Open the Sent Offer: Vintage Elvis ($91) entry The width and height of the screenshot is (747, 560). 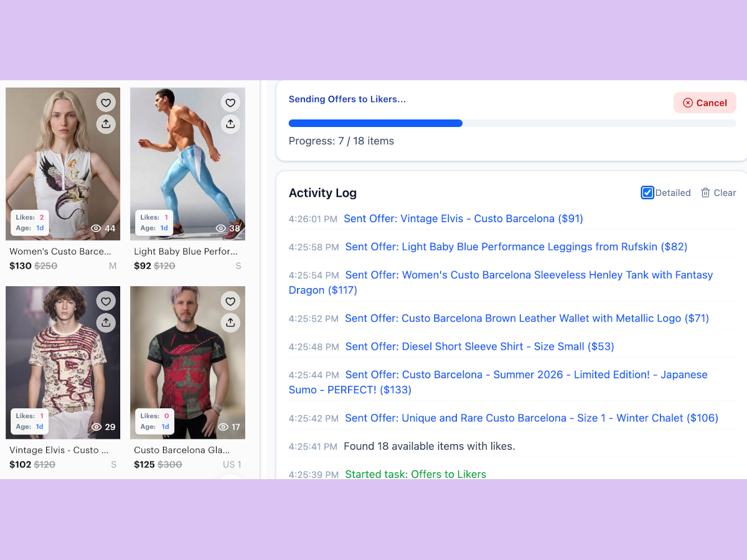(463, 218)
